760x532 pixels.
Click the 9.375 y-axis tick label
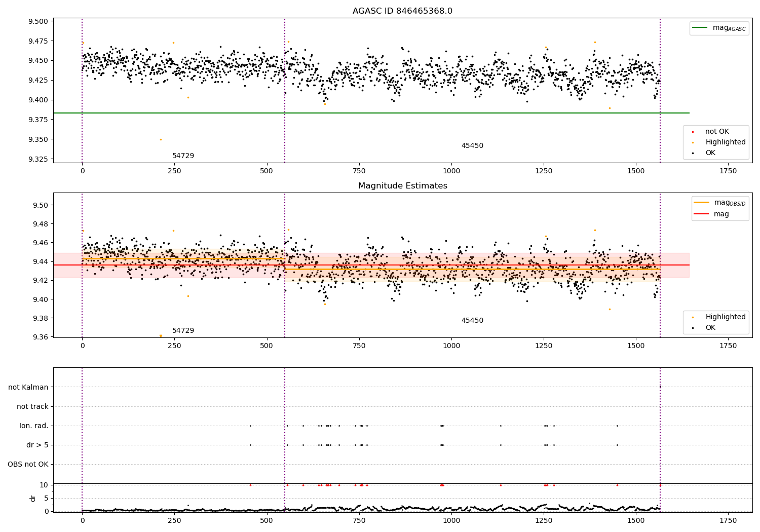39,120
